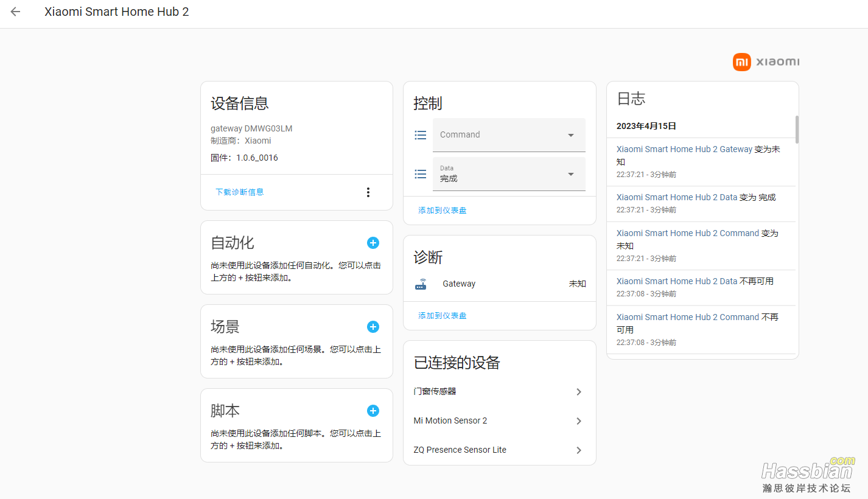The image size is (868, 499).
Task: Open the Command dropdown
Action: click(x=509, y=135)
